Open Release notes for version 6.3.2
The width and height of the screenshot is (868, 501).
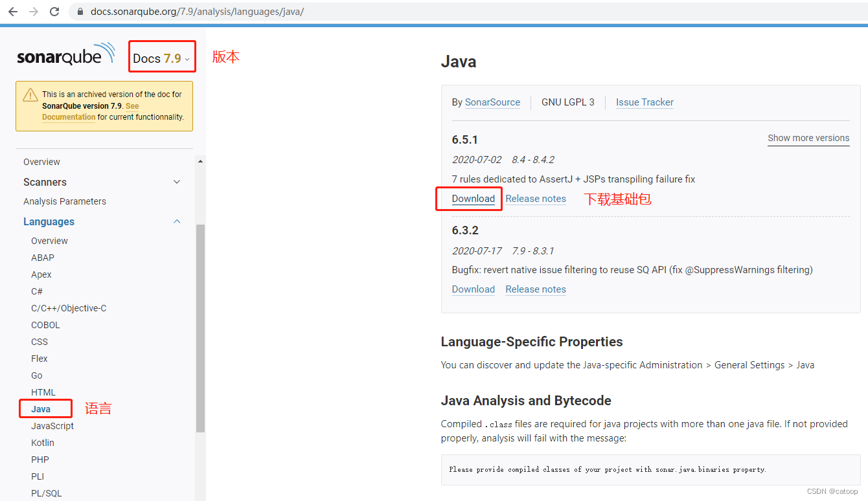(x=536, y=289)
